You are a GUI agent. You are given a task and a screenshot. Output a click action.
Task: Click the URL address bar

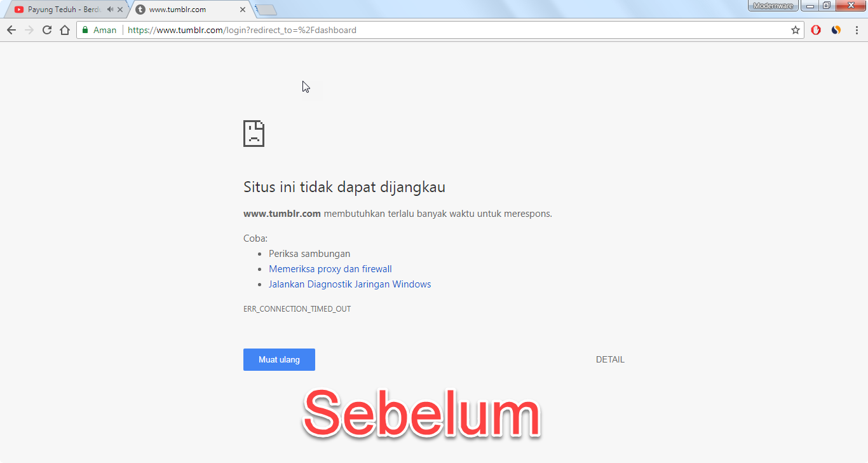click(x=445, y=30)
